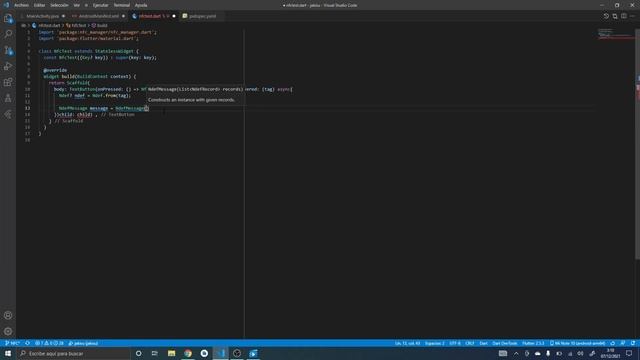The height and width of the screenshot is (360, 640).
Task: Split the editor to the right
Action: [624, 16]
